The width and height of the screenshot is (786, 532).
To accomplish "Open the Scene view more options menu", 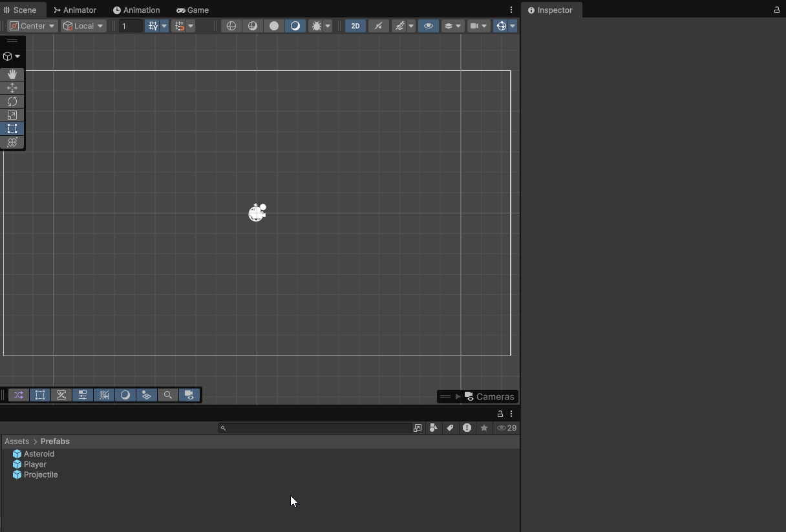I will [511, 10].
